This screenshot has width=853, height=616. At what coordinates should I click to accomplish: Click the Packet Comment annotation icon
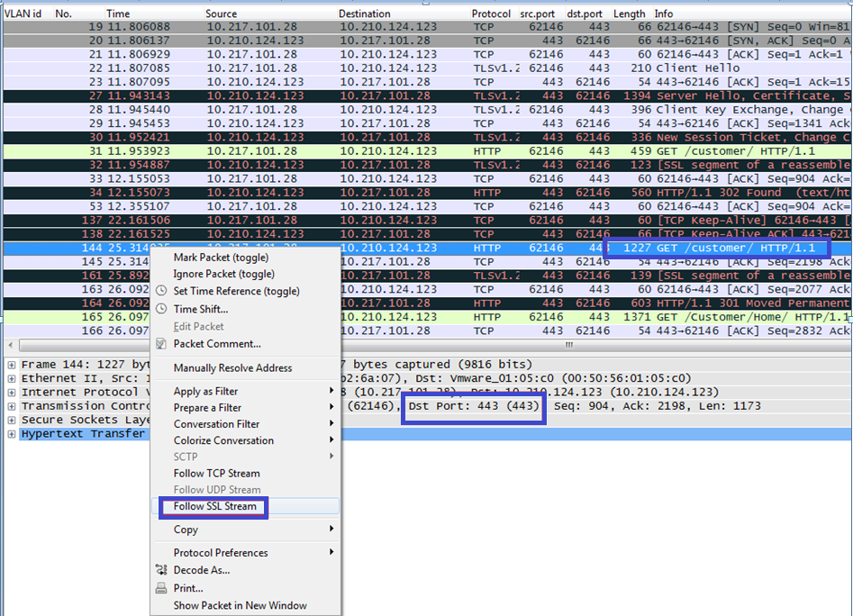tap(162, 343)
